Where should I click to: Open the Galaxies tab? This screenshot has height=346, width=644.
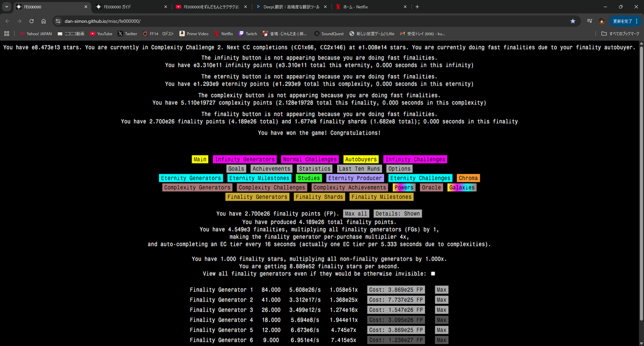pos(462,188)
